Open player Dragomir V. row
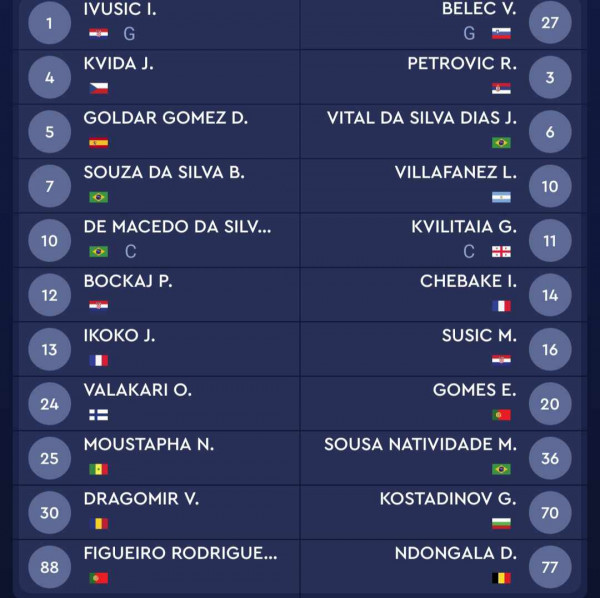This screenshot has width=600, height=598. point(159,512)
